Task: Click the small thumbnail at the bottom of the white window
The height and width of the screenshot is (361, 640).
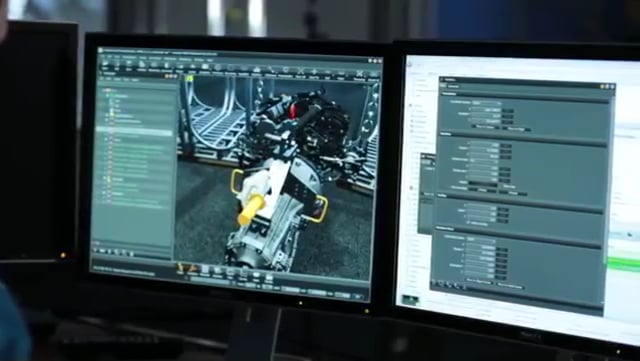Action: pos(410,301)
